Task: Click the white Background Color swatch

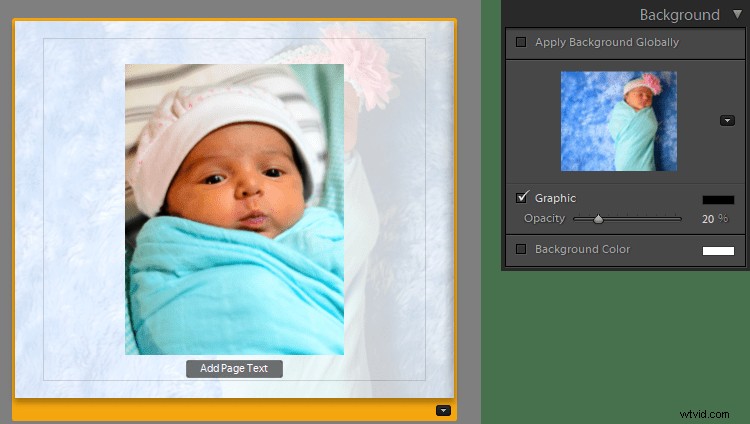Action: click(x=718, y=251)
